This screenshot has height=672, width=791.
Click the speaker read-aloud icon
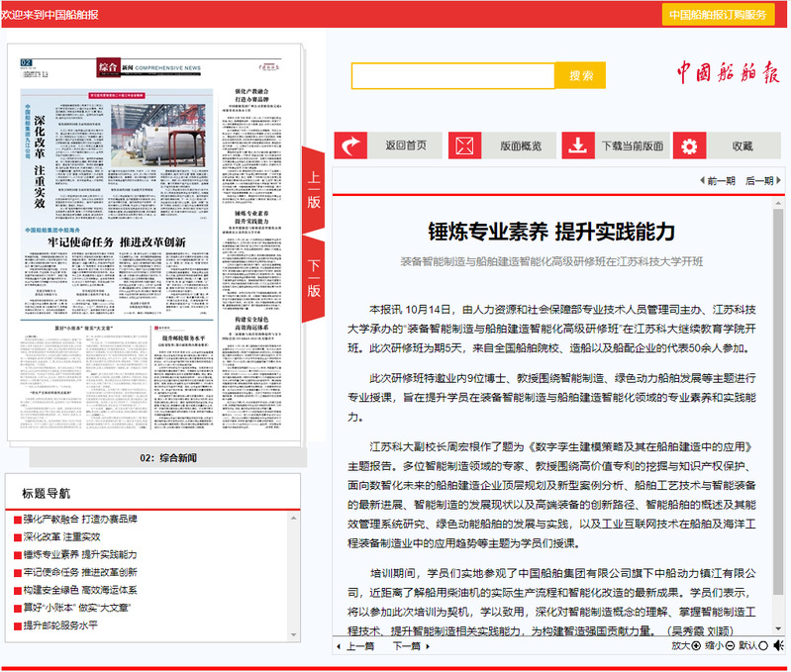pyautogui.click(x=778, y=646)
